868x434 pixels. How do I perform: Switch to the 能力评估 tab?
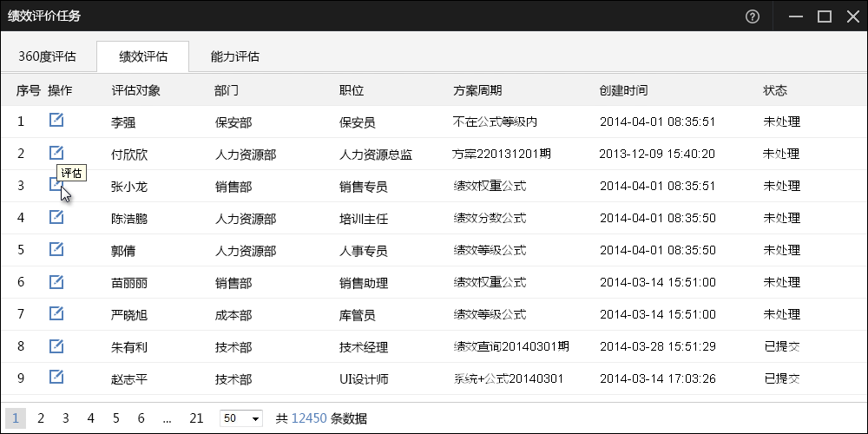[234, 56]
